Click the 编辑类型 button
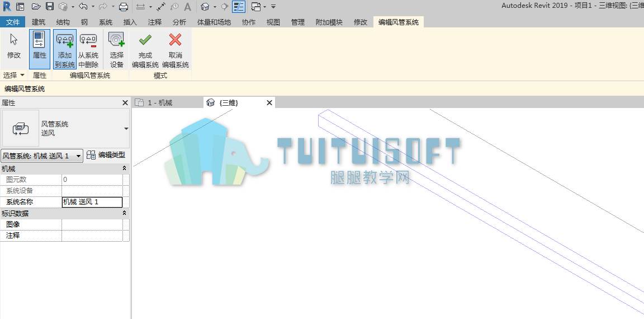644x319 pixels. pyautogui.click(x=106, y=156)
